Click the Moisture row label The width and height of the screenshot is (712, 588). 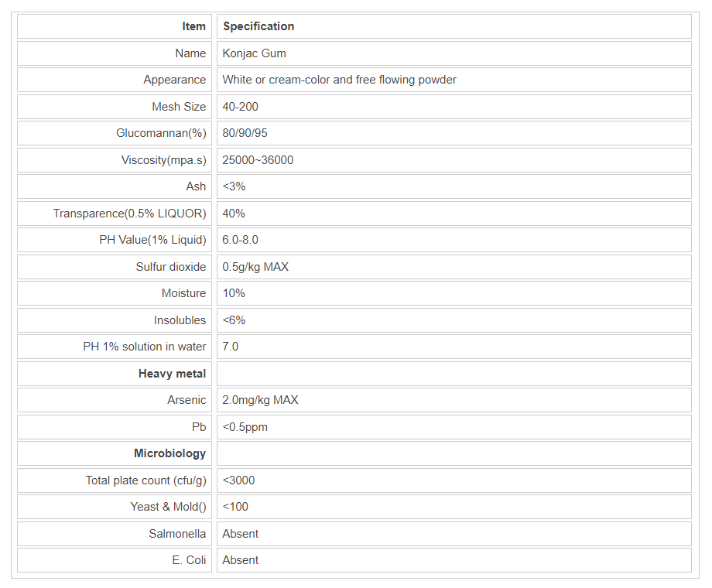pos(183,293)
